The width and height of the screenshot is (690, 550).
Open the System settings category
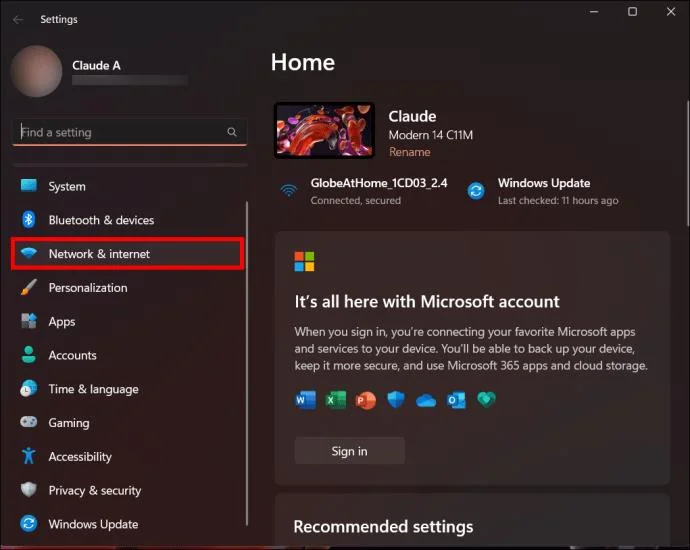click(x=128, y=186)
